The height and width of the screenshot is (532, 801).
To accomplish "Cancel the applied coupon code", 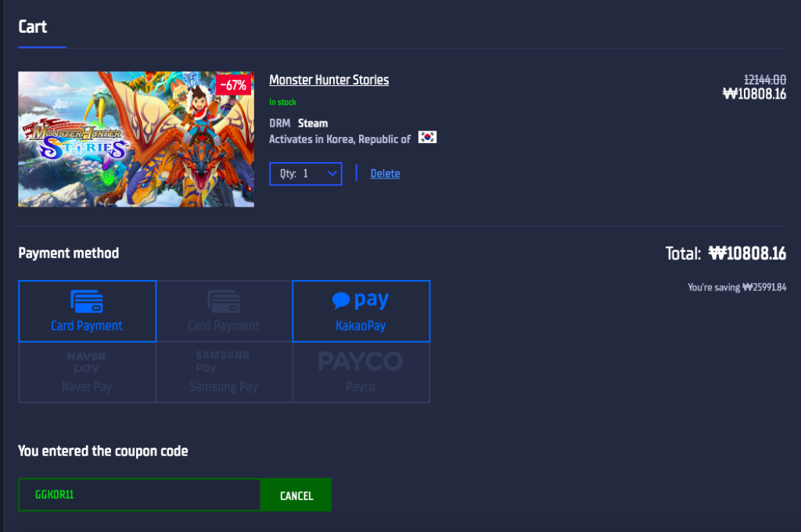I will coord(296,494).
